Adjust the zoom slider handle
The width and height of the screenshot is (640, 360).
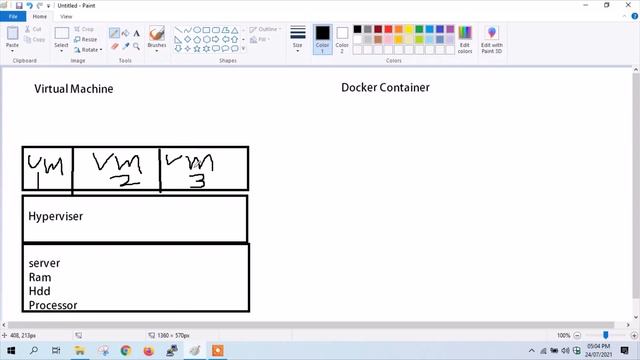click(606, 335)
